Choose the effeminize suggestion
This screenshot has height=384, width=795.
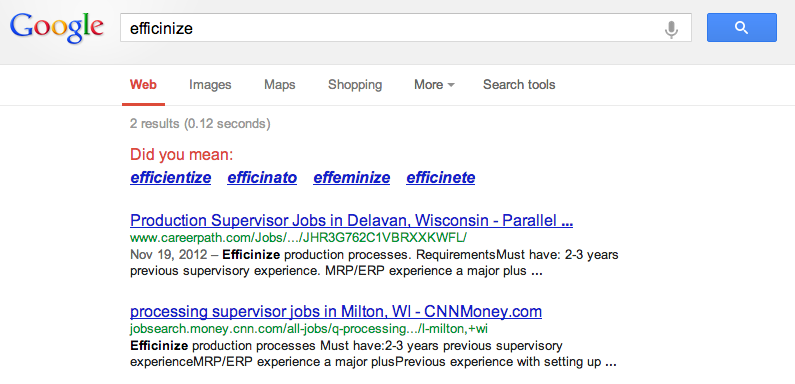click(x=351, y=178)
